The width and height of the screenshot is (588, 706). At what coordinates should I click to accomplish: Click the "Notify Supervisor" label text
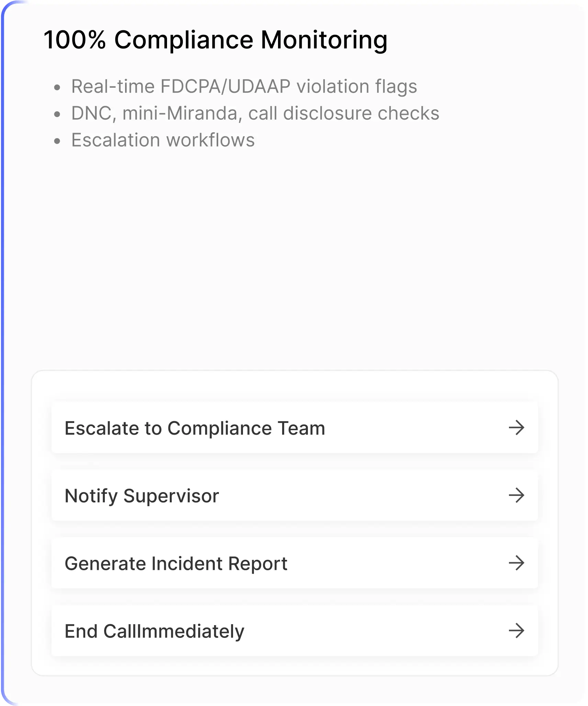142,496
